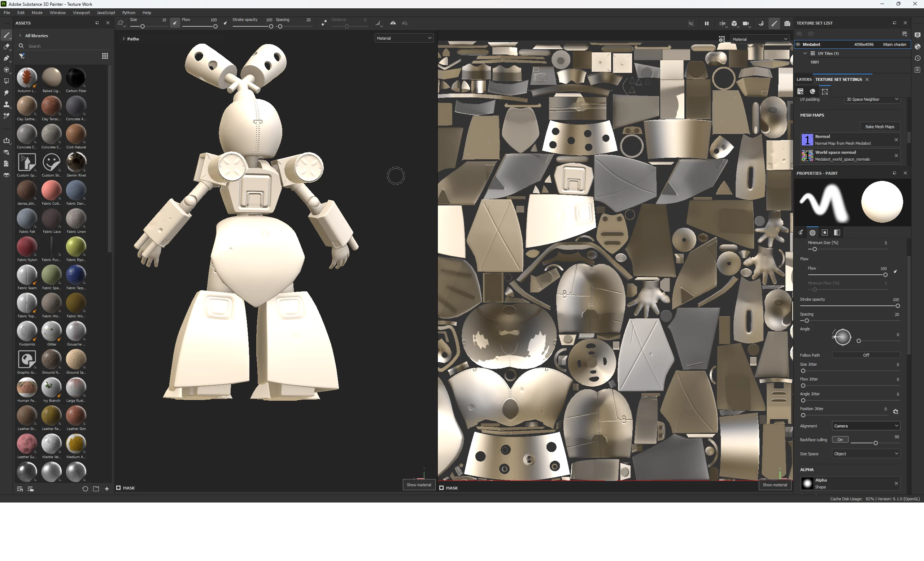Viewport: 924px width, 561px height.
Task: Select the Clone stamp tool
Action: point(6,104)
